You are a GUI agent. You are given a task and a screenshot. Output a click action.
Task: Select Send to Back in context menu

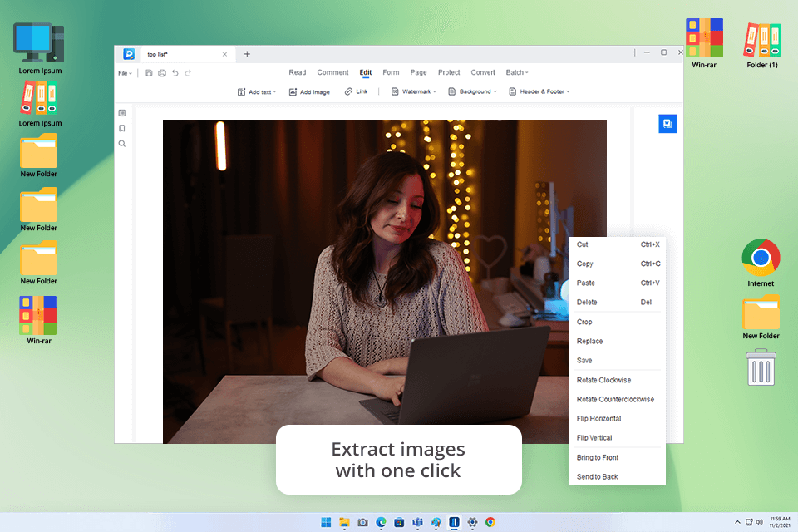click(x=618, y=476)
